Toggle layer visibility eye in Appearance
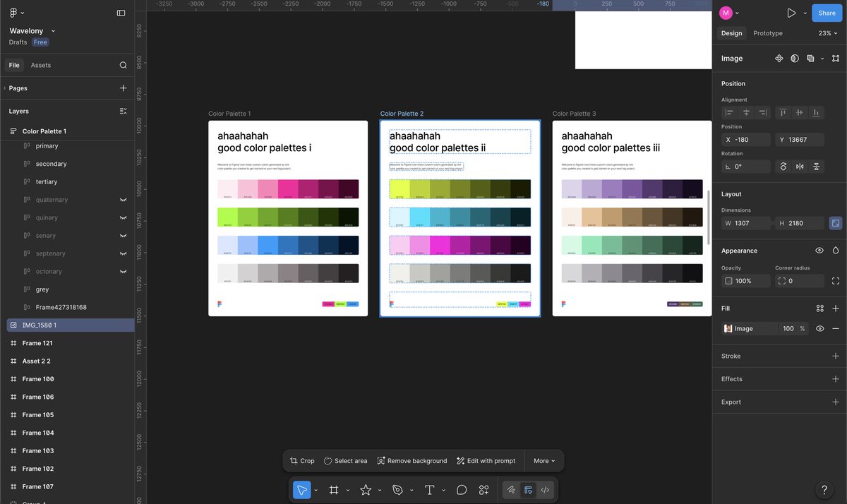847x504 pixels. (819, 251)
